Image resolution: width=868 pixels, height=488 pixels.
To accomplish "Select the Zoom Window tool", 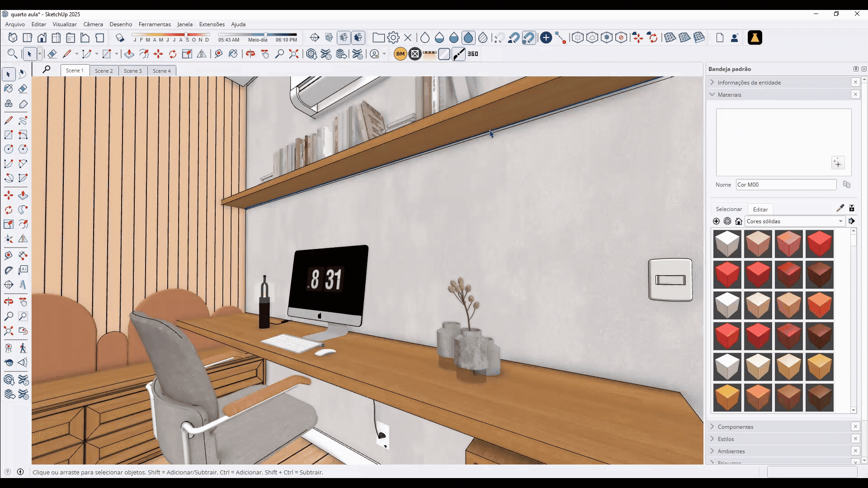I will pyautogui.click(x=23, y=316).
